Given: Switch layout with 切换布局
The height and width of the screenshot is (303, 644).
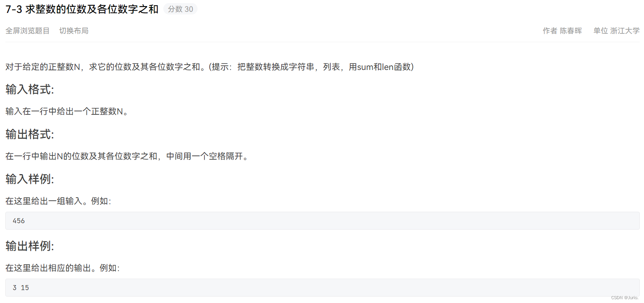Looking at the screenshot, I should tap(74, 31).
